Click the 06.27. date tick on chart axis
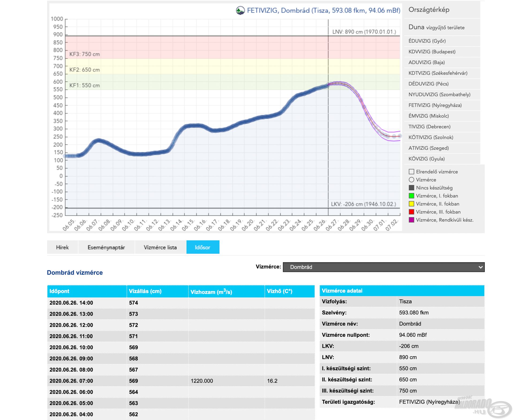 click(332, 225)
